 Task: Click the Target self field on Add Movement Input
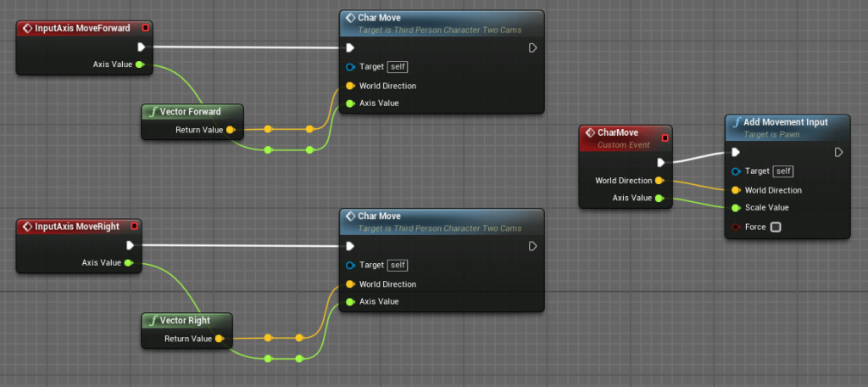[782, 171]
